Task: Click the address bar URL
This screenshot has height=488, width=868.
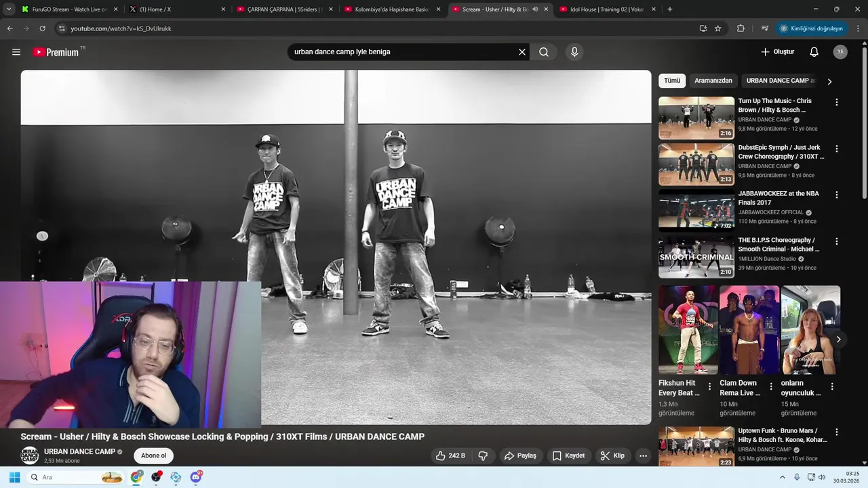Action: 121,28
